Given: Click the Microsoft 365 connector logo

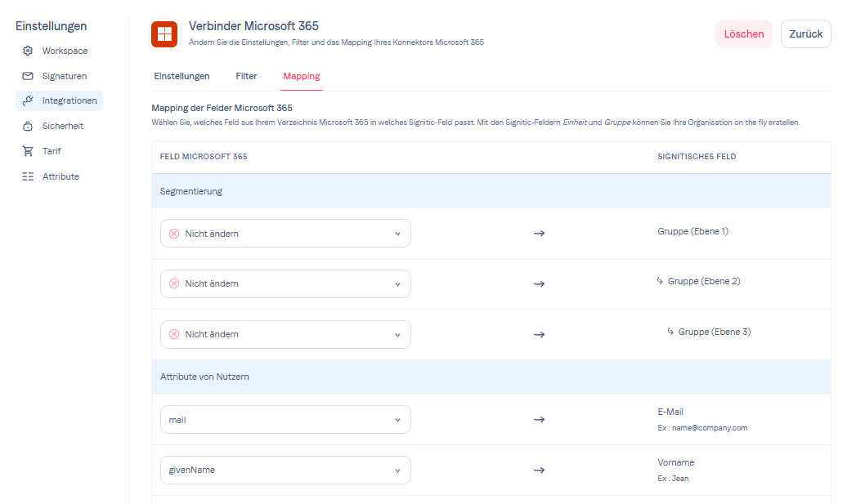Looking at the screenshot, I should tap(165, 34).
